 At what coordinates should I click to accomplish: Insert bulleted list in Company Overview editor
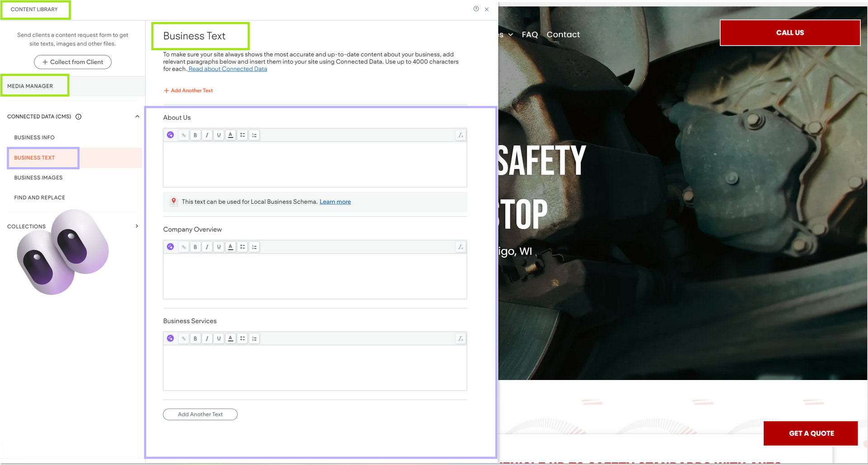[x=242, y=247]
